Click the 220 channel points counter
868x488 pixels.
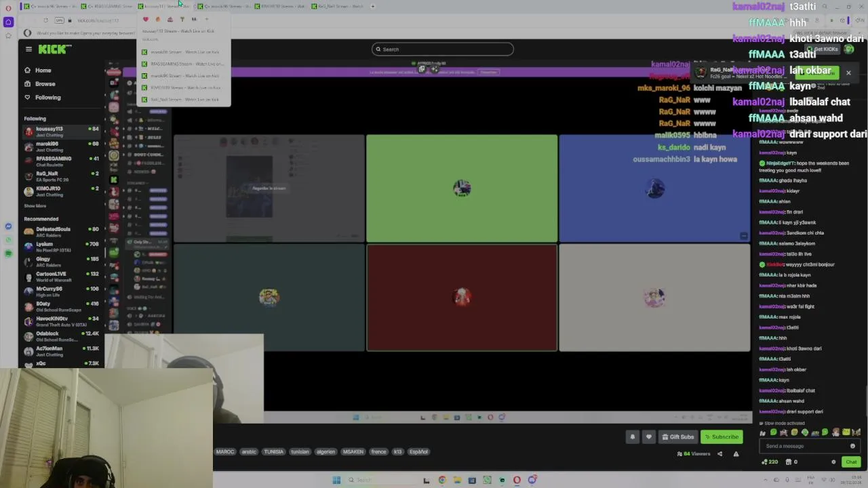click(x=769, y=462)
